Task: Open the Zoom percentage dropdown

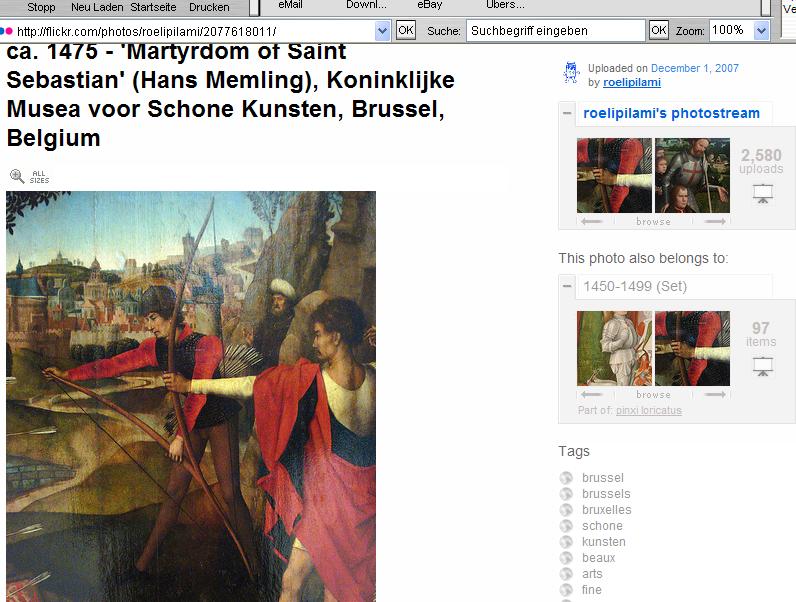Action: [761, 31]
